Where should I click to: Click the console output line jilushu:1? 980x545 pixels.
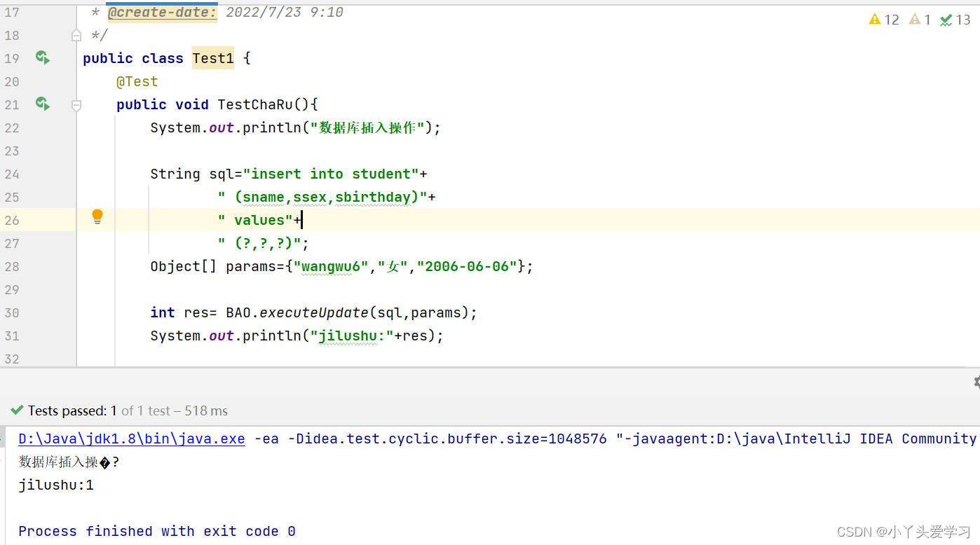click(x=56, y=485)
